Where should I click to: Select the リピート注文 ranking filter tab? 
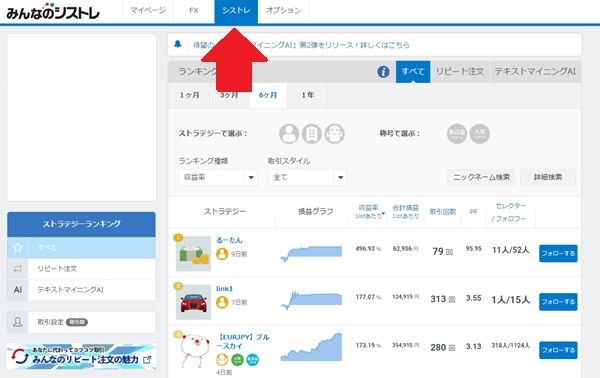[x=460, y=72]
